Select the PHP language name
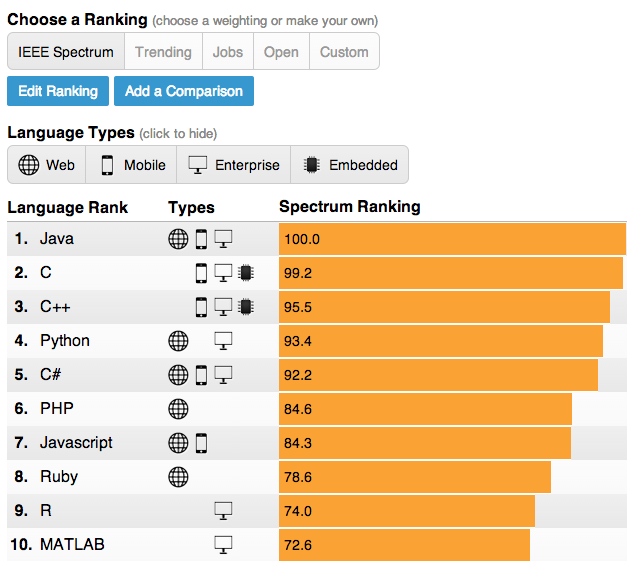 tap(57, 409)
